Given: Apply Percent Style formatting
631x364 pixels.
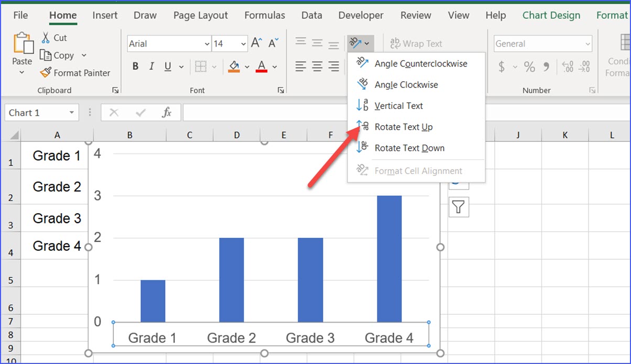Looking at the screenshot, I should pos(529,67).
